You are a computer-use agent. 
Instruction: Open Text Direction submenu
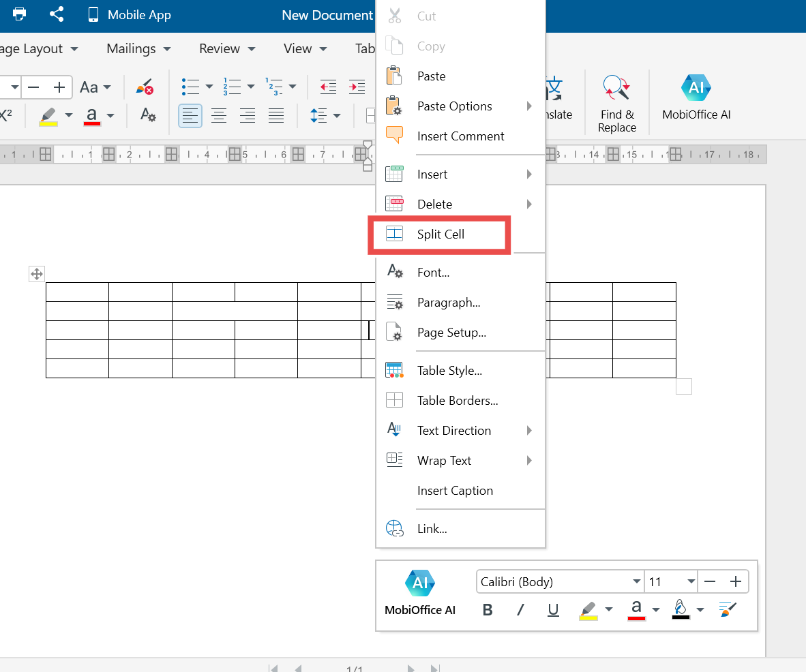tap(460, 431)
